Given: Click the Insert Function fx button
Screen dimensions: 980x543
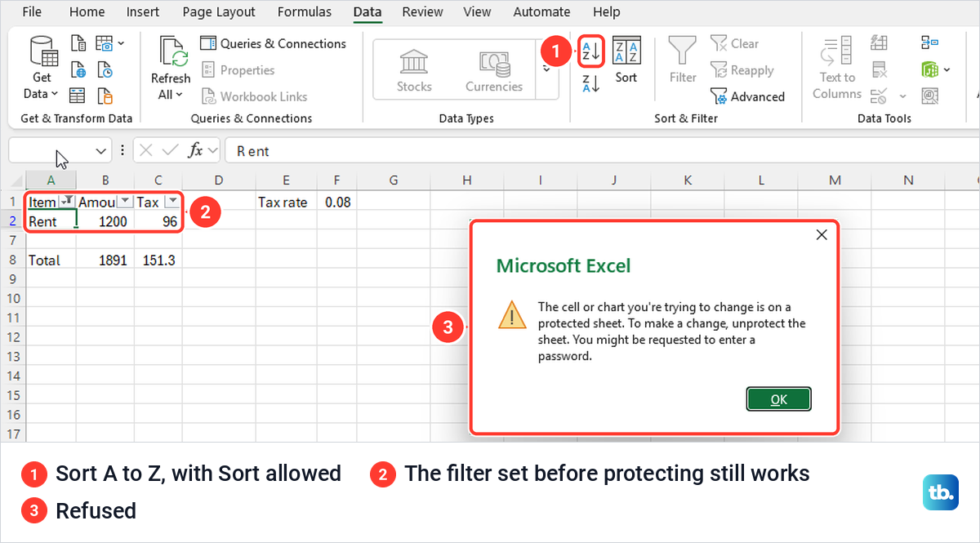Looking at the screenshot, I should pos(195,150).
